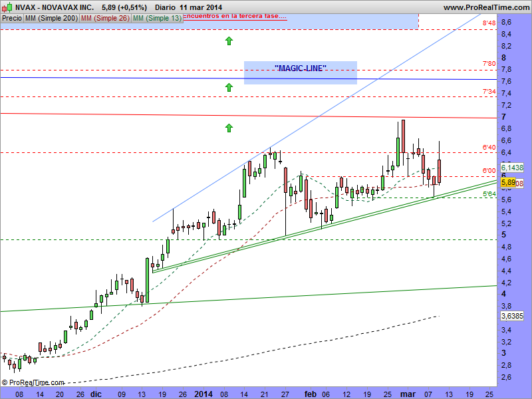Click the 7,6 price axis label

pyautogui.click(x=506, y=81)
